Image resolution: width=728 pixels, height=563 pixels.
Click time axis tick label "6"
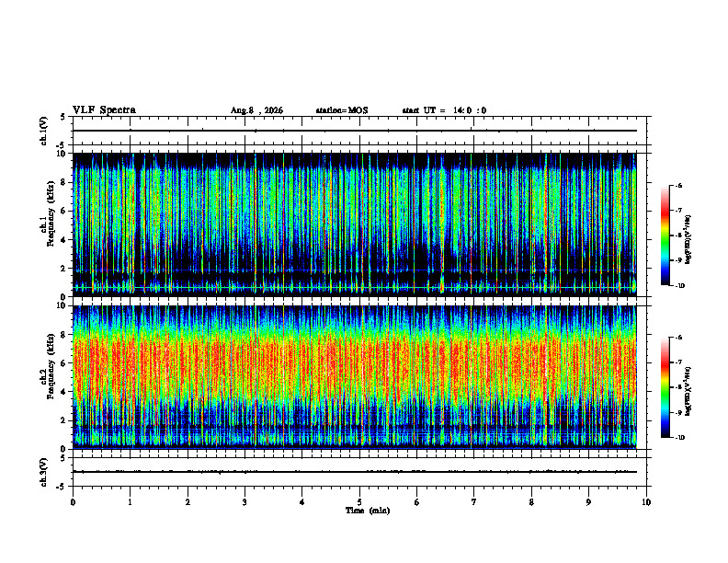click(x=417, y=502)
